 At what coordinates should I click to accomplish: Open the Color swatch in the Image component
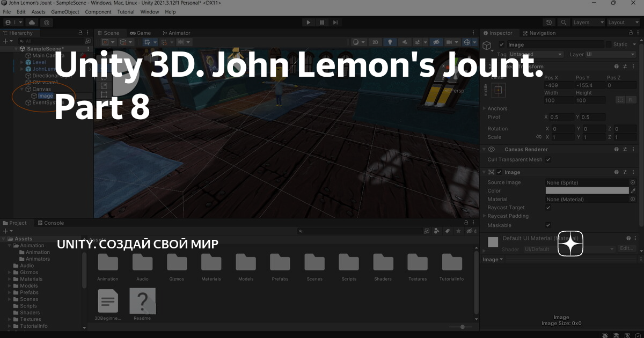(588, 190)
